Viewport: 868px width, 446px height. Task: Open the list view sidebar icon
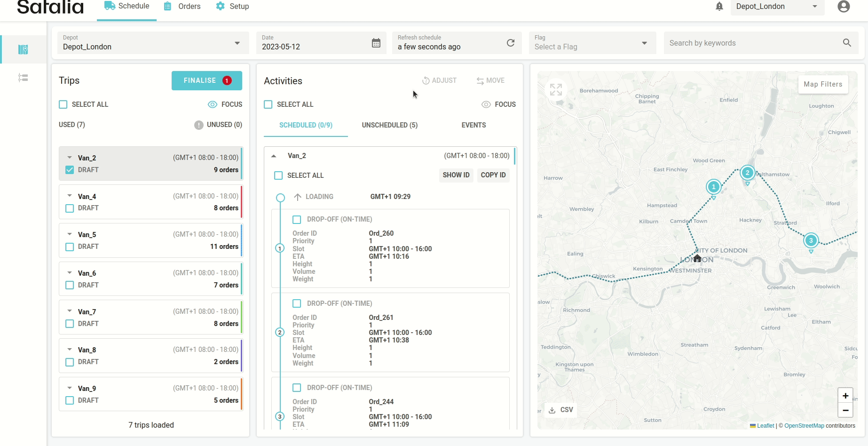[23, 78]
